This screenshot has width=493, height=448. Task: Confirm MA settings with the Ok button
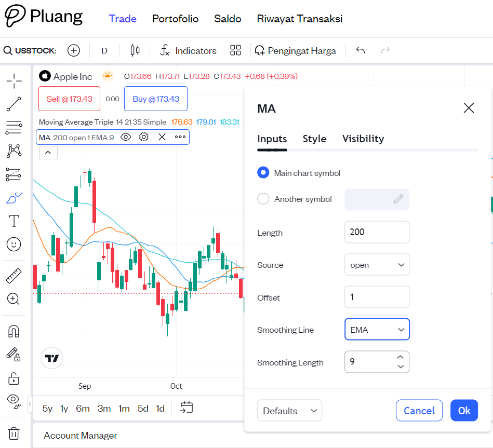click(x=464, y=410)
